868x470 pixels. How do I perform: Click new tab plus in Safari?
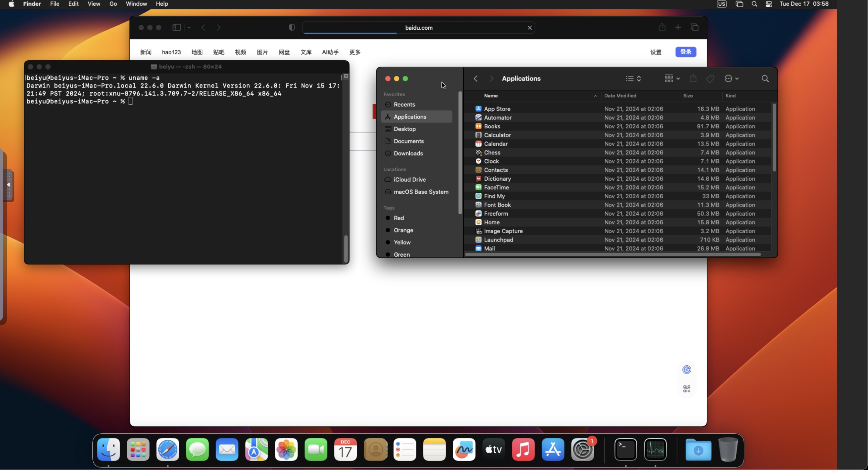[x=678, y=27]
